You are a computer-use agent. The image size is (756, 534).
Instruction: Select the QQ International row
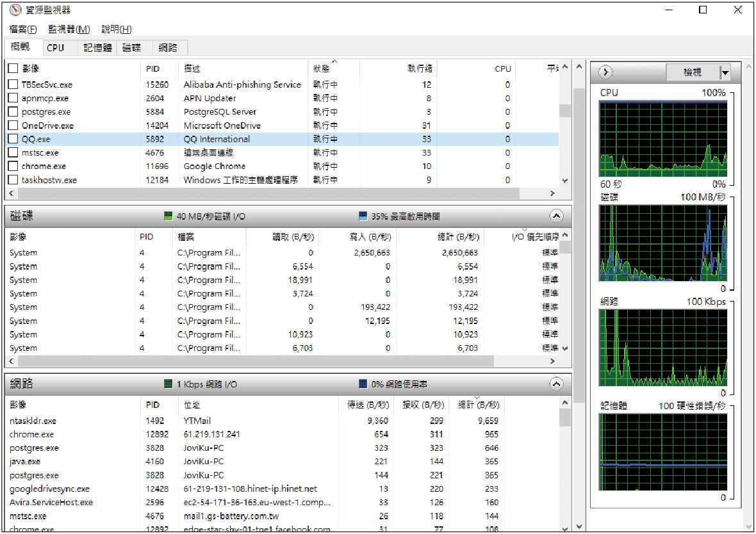pyautogui.click(x=281, y=139)
